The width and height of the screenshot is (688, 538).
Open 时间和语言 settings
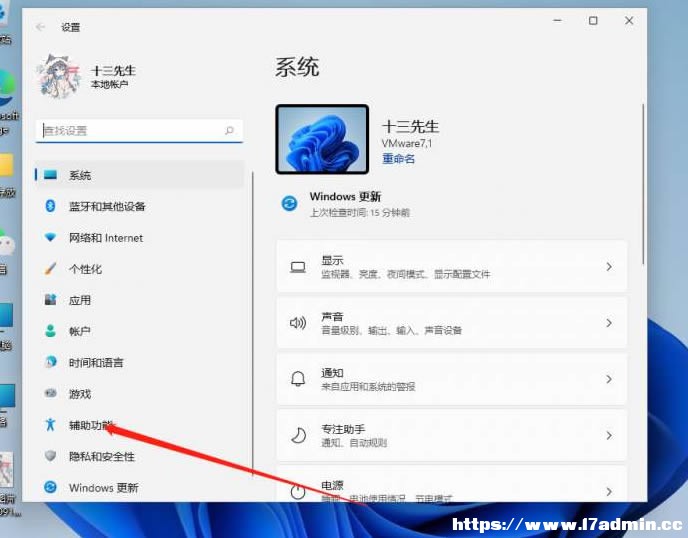139,362
